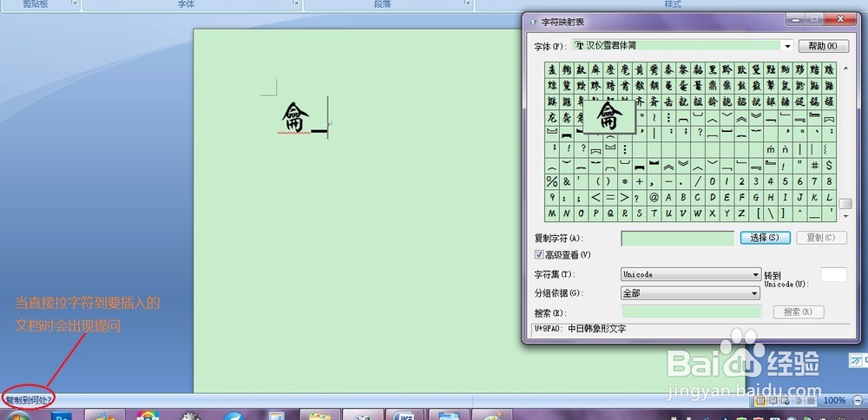Select the digit 8 character cell

(x=830, y=181)
